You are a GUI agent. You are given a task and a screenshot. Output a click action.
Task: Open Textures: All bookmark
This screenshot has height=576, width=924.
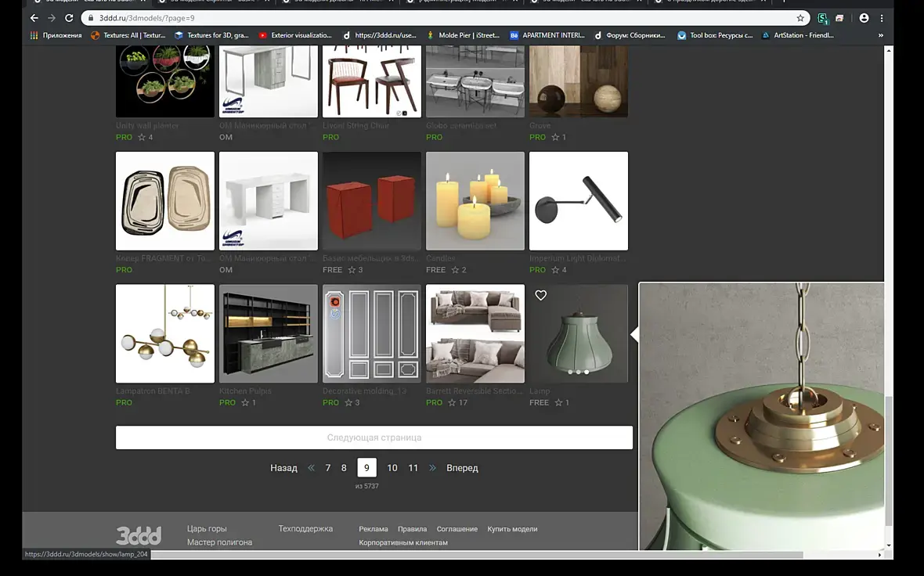(x=128, y=35)
